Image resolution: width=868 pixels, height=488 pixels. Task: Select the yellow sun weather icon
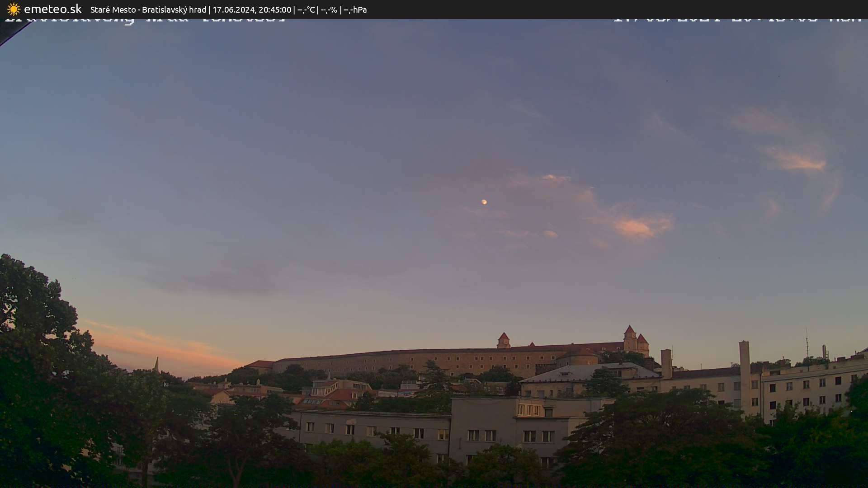(x=13, y=9)
